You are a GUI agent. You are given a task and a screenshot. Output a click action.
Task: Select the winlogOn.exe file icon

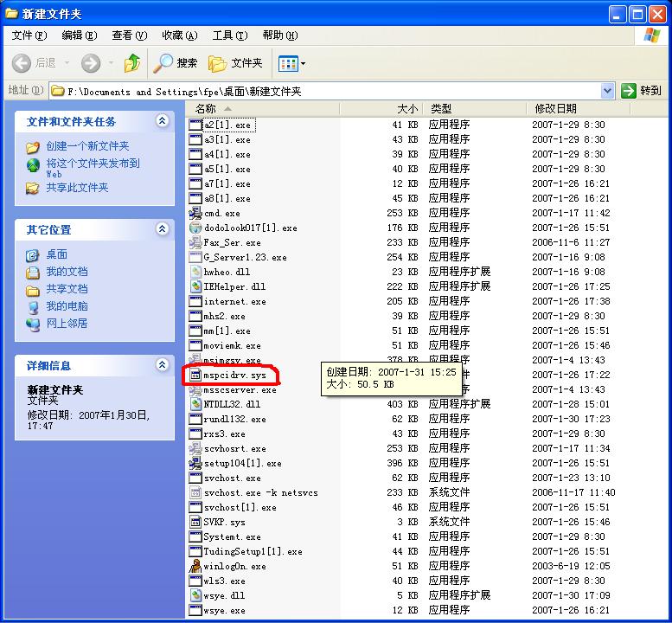[195, 567]
